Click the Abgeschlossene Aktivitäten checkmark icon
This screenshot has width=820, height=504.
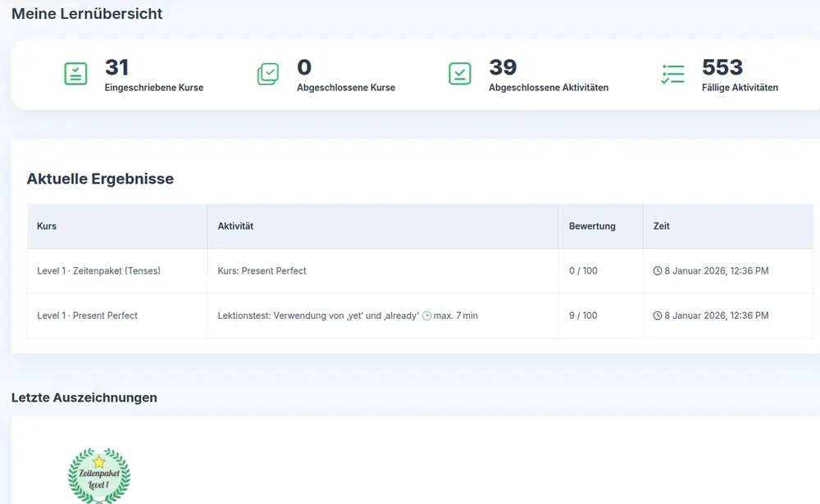click(x=460, y=74)
